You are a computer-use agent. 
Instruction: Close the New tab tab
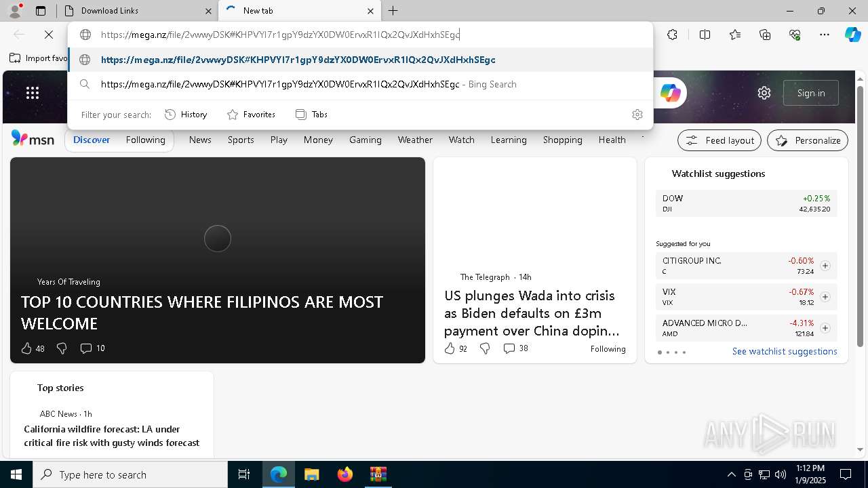click(370, 11)
